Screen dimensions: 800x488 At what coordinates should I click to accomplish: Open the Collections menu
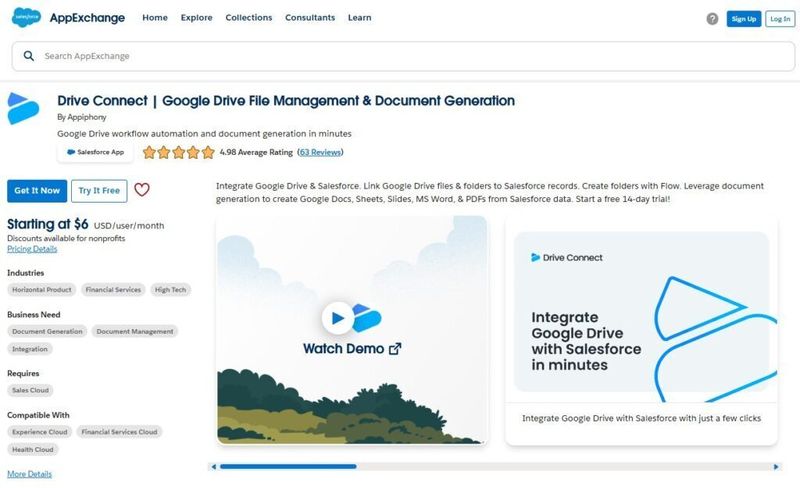(249, 17)
